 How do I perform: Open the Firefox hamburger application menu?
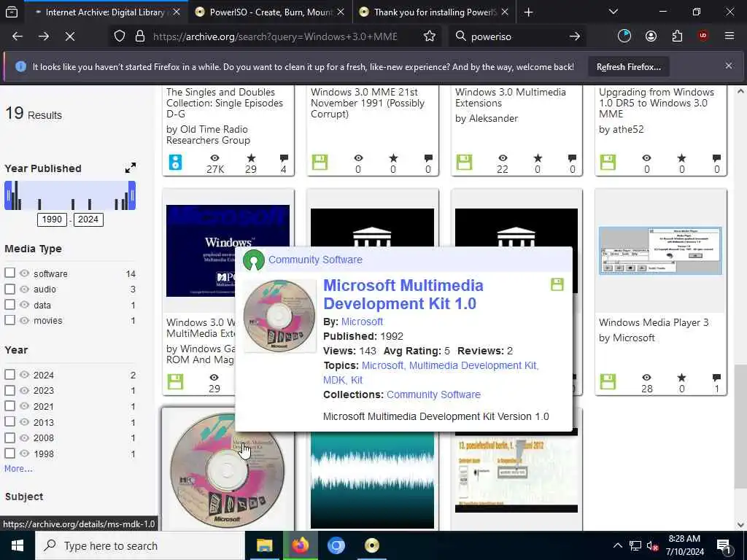point(729,36)
